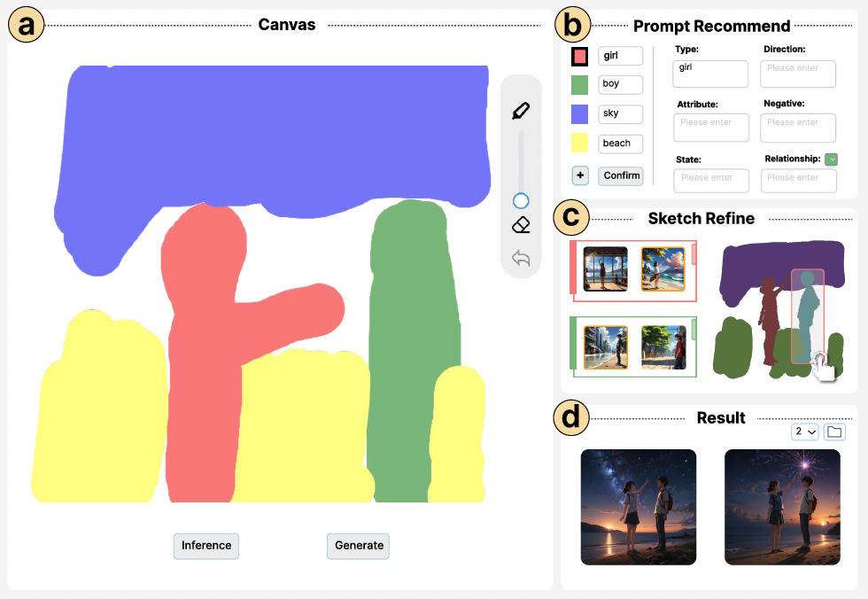
Task: Click the Generate button
Action: 358,546
